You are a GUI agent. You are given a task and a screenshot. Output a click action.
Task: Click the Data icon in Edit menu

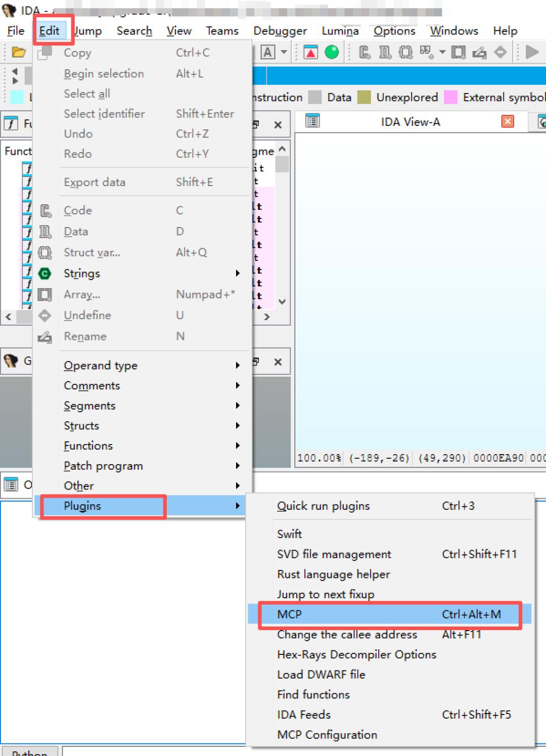[x=45, y=232]
